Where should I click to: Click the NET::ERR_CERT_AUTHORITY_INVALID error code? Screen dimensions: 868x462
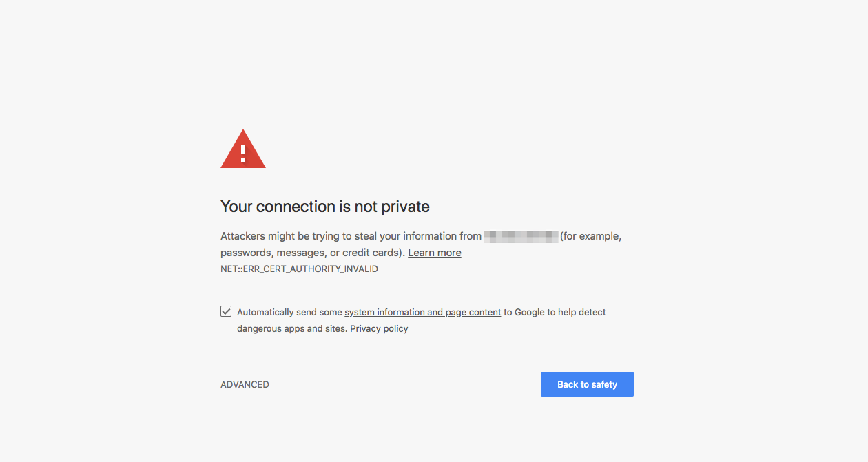(299, 269)
